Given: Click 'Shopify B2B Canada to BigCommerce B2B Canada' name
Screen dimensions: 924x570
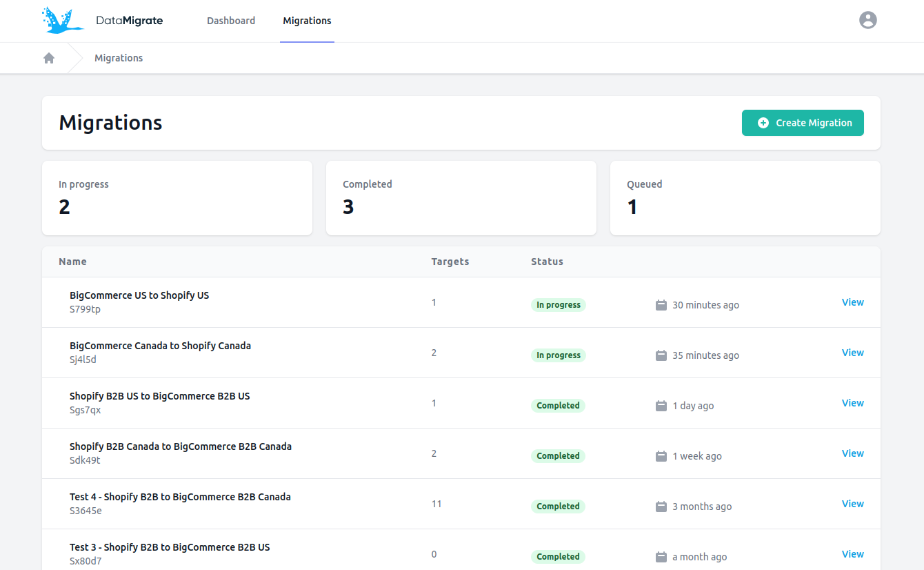Looking at the screenshot, I should pyautogui.click(x=181, y=446).
